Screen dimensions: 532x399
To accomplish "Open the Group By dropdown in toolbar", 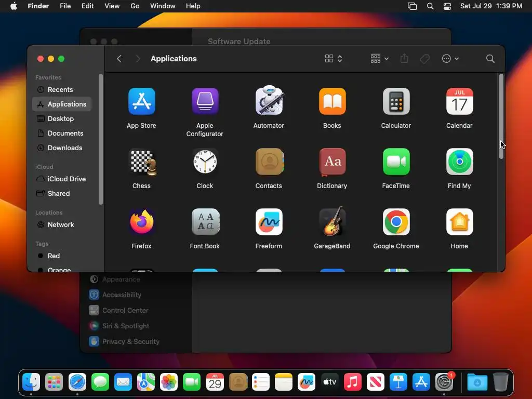I will click(379, 59).
